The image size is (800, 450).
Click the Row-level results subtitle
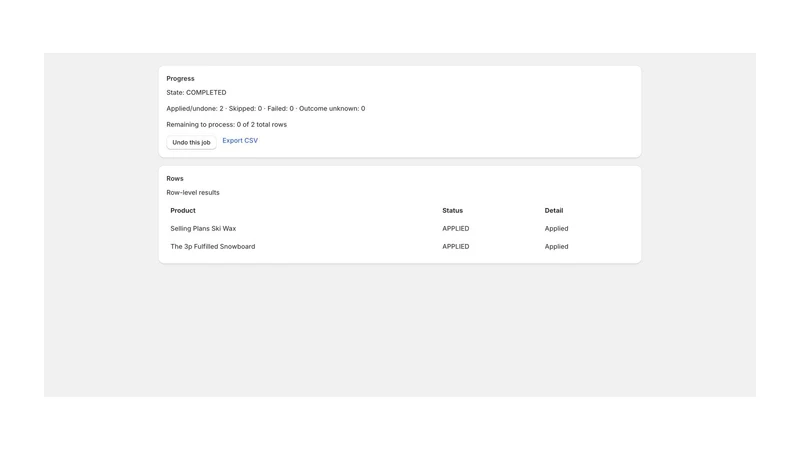(x=193, y=192)
